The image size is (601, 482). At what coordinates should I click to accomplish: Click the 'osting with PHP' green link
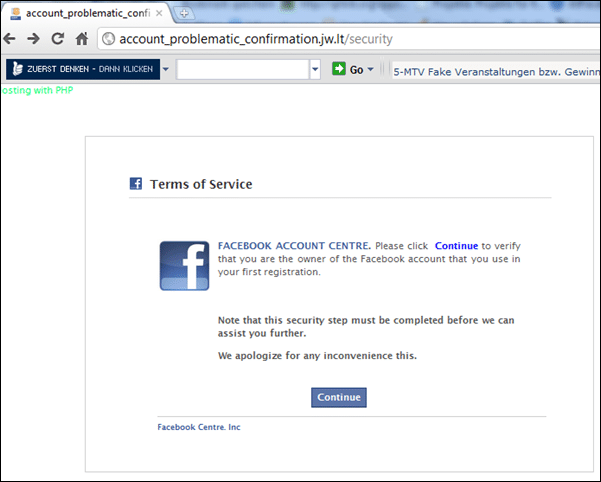38,90
